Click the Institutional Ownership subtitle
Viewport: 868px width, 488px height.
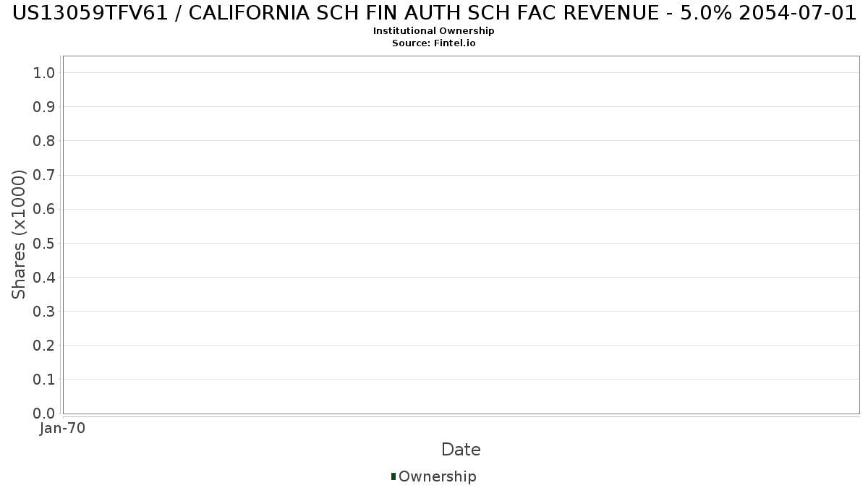(434, 31)
